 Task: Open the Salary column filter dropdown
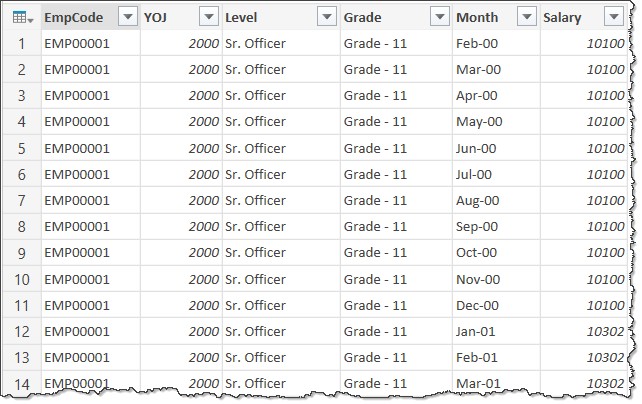click(x=611, y=18)
